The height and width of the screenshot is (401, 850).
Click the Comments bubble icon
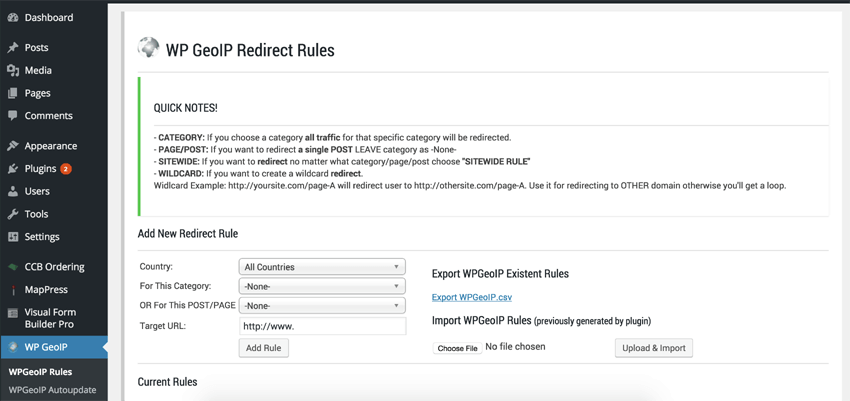tap(12, 115)
